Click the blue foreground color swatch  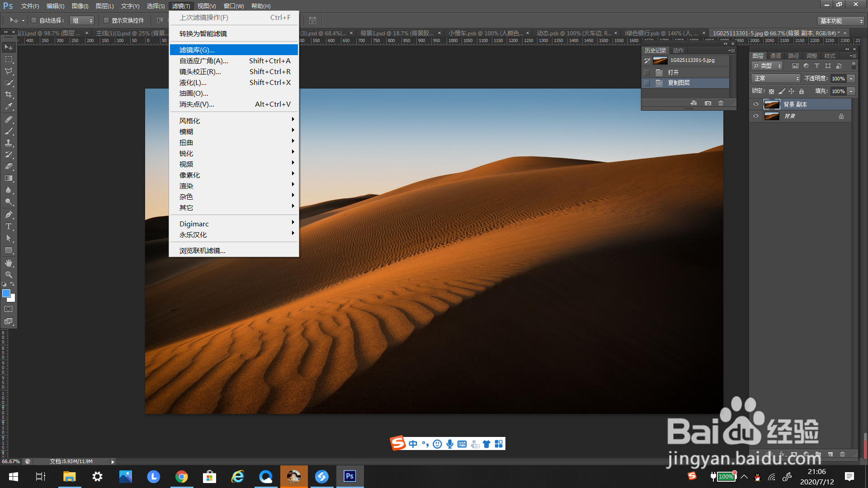click(x=6, y=294)
